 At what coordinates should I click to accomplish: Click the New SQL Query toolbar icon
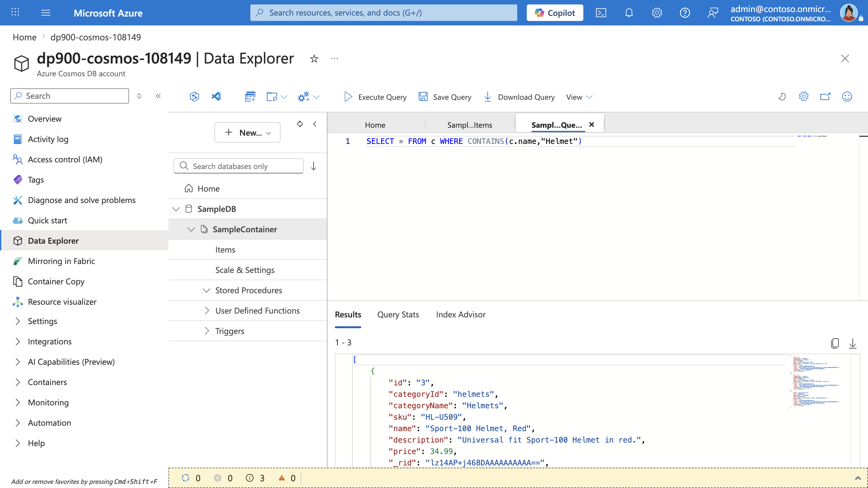[x=250, y=97]
